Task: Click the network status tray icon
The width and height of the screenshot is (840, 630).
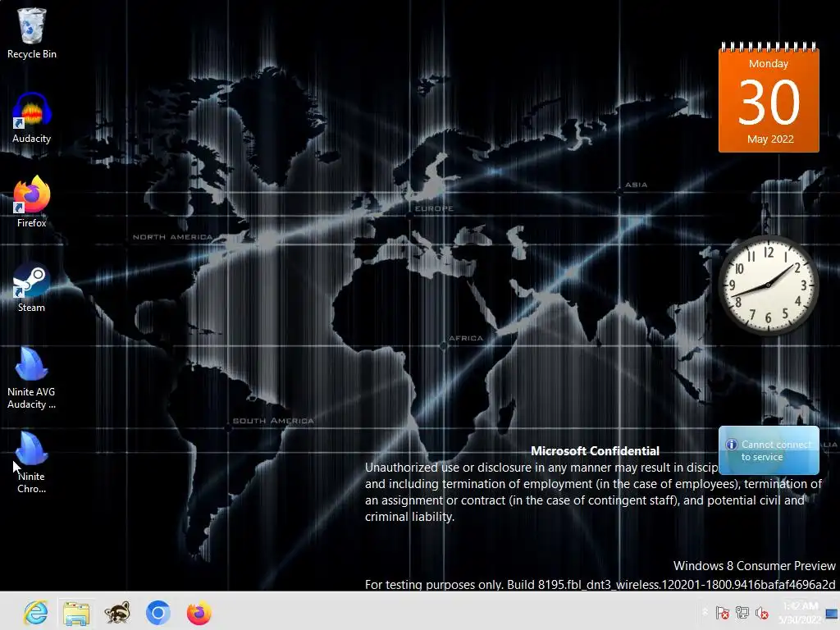Action: pyautogui.click(x=742, y=612)
